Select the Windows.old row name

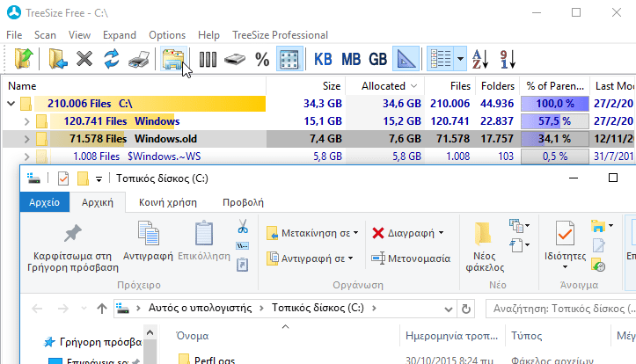click(165, 139)
